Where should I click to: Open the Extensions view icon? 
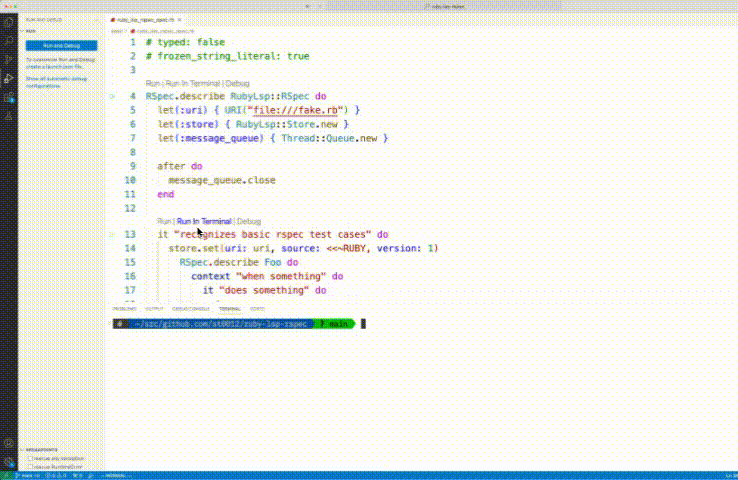[10, 98]
